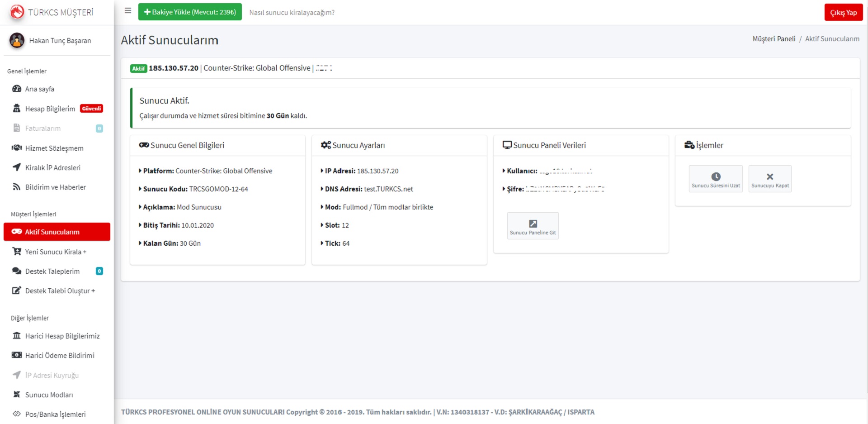Screen dimensions: 868x424
Task: Open Destek Taleplerim in the sidebar
Action: (52, 272)
